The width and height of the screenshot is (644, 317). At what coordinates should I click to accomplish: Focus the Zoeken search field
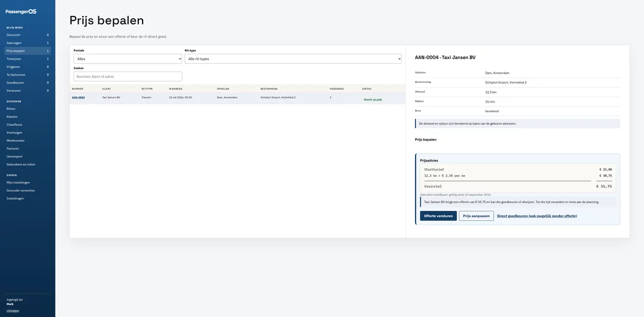[128, 76]
